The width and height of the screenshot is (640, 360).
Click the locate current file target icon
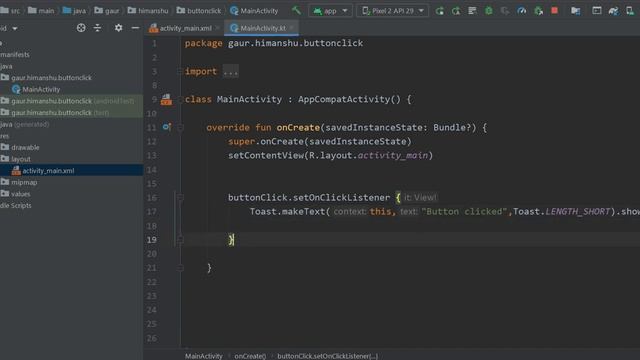pos(81,28)
